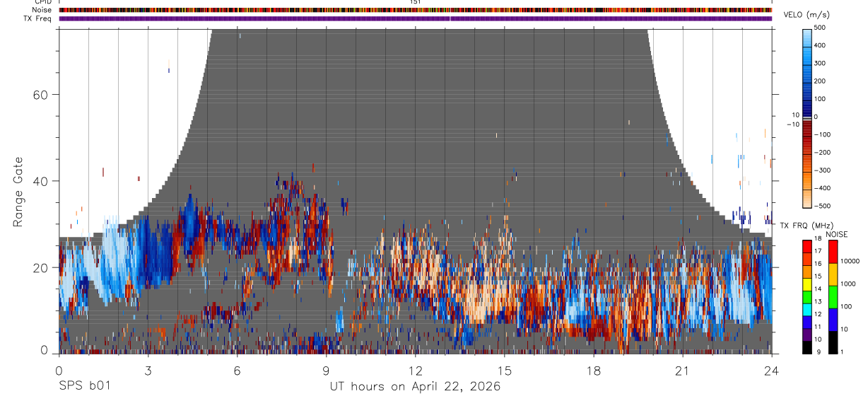Click the y-axis tick label 20
The width and height of the screenshot is (868, 401).
click(x=42, y=267)
